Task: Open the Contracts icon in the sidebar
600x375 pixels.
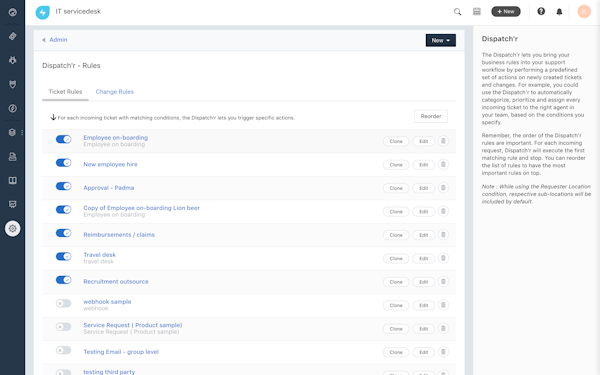Action: (13, 157)
